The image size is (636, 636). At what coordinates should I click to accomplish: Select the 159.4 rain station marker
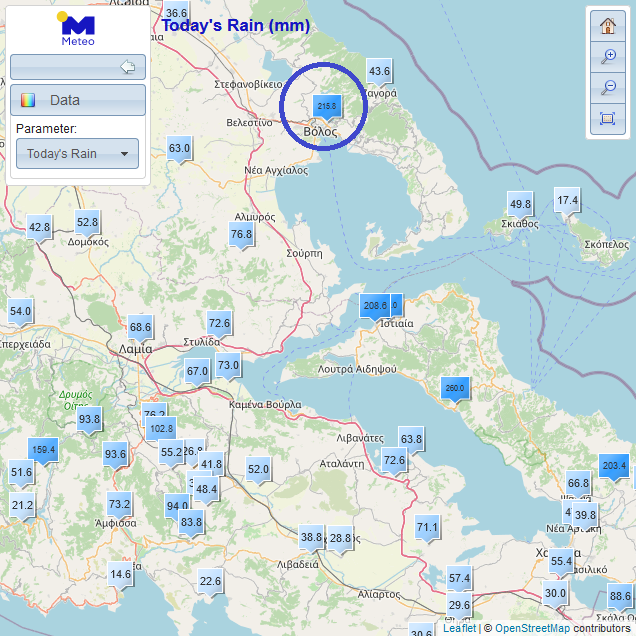[x=43, y=450]
